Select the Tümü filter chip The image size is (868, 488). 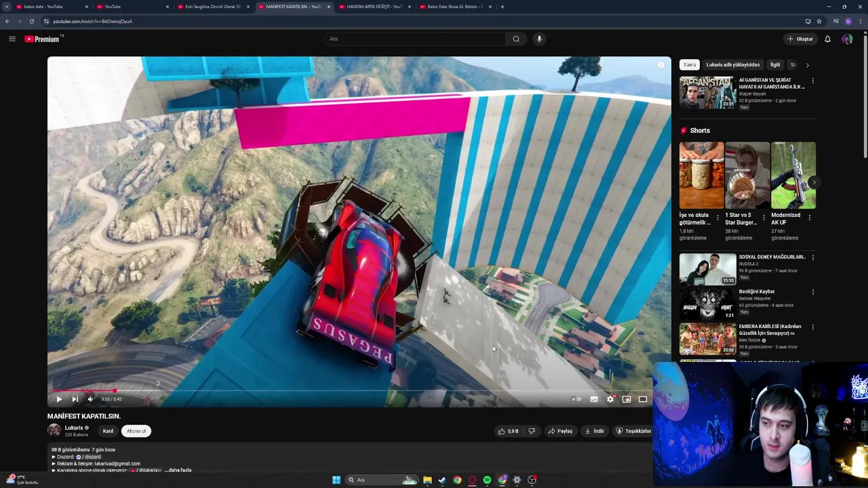690,64
